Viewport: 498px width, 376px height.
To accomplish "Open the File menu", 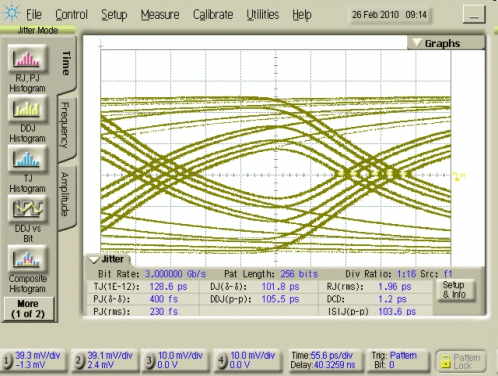I will 34,15.
